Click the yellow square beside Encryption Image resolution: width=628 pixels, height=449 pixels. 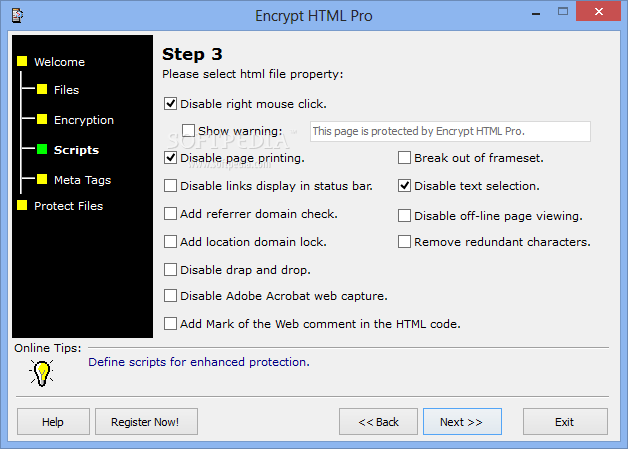(x=42, y=119)
